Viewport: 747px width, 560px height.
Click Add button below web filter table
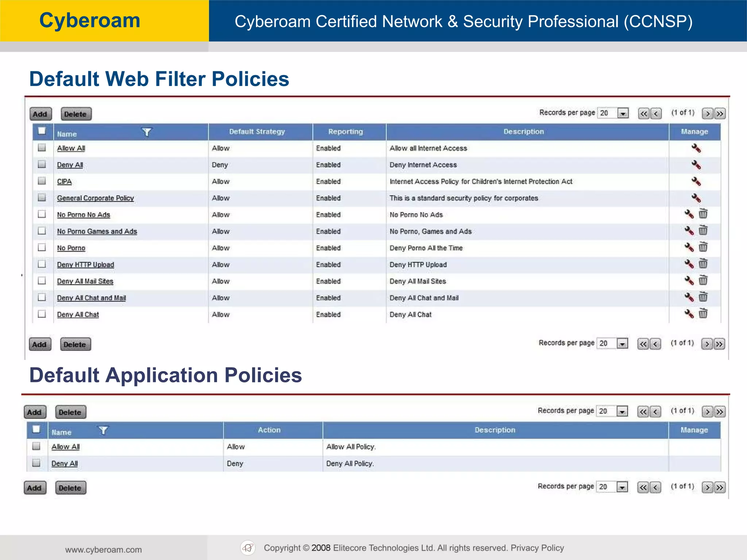(40, 345)
